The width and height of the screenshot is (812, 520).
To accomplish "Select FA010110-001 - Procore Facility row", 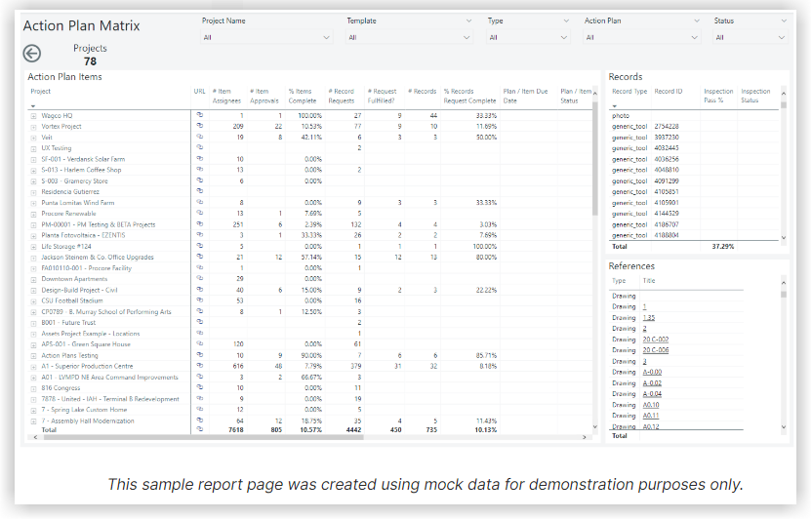I will pyautogui.click(x=87, y=267).
